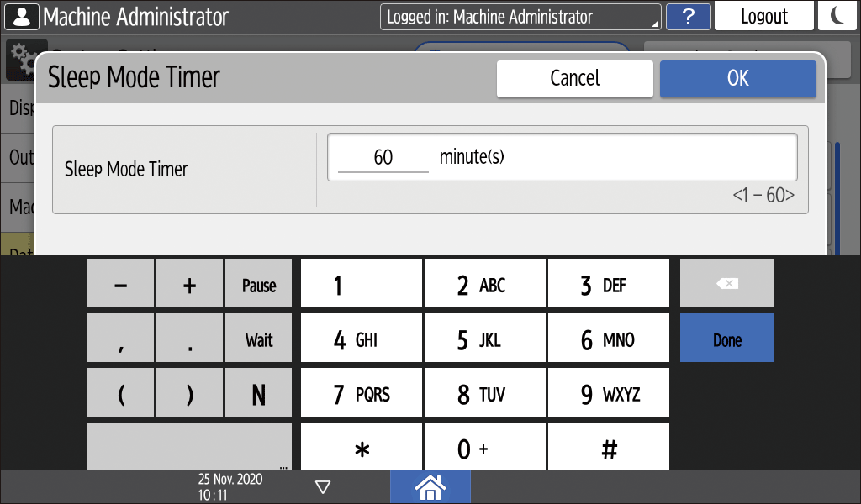Select the minutes input field
The width and height of the screenshot is (861, 504).
[x=383, y=157]
